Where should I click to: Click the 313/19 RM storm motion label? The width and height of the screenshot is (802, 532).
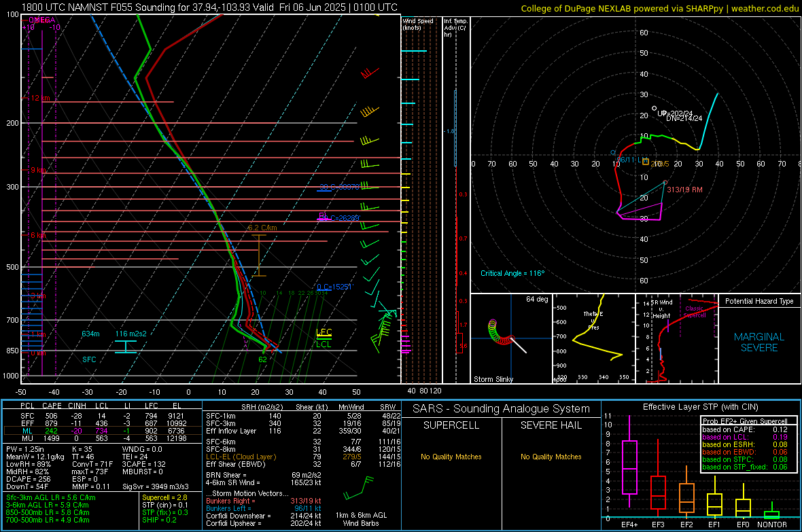pos(684,190)
